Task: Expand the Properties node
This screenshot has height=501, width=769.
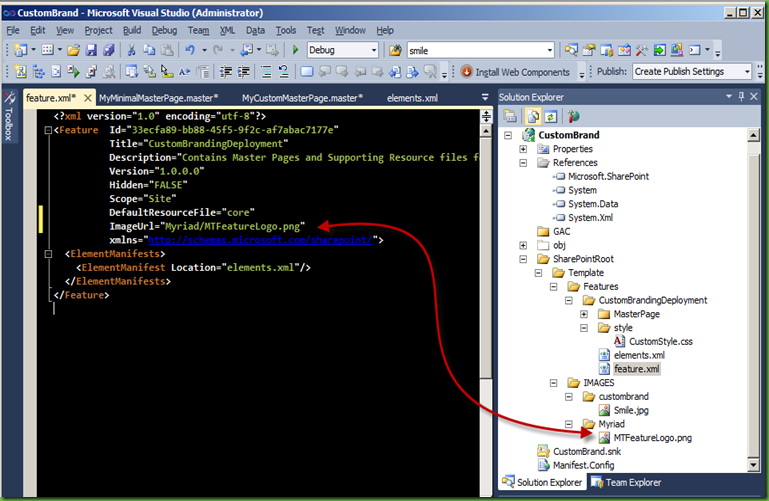Action: tap(523, 149)
